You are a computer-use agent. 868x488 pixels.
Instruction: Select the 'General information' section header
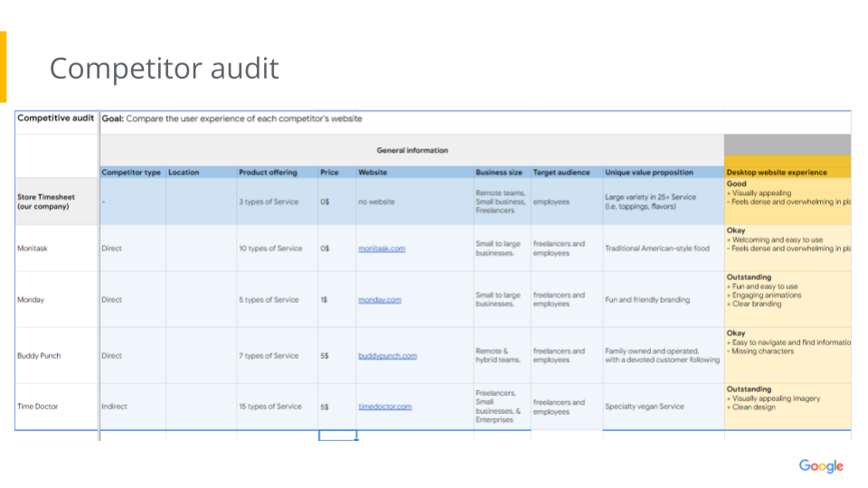(x=411, y=150)
